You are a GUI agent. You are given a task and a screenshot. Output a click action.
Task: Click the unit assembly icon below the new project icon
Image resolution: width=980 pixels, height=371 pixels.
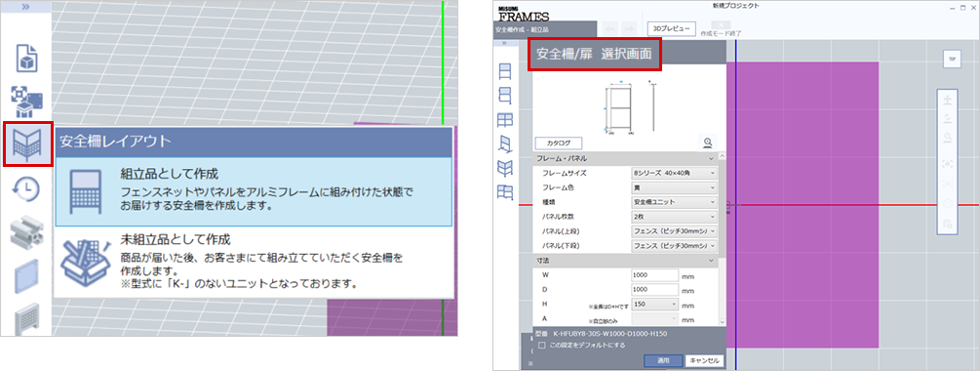click(27, 101)
